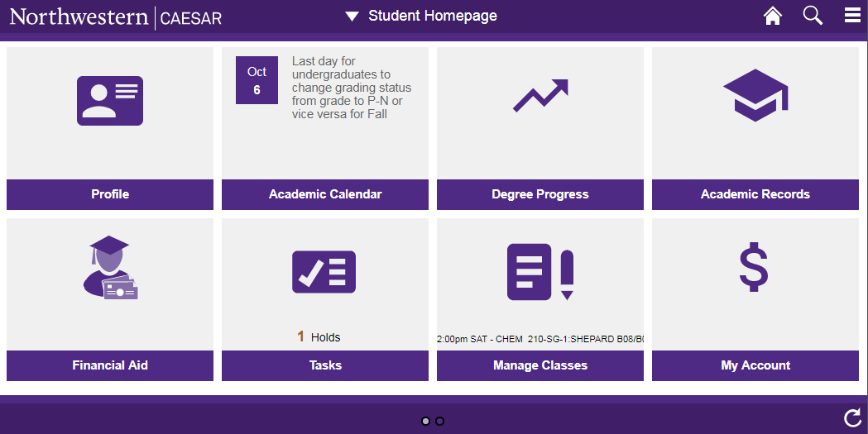
Task: Refresh using the circular arrow icon
Action: click(852, 418)
